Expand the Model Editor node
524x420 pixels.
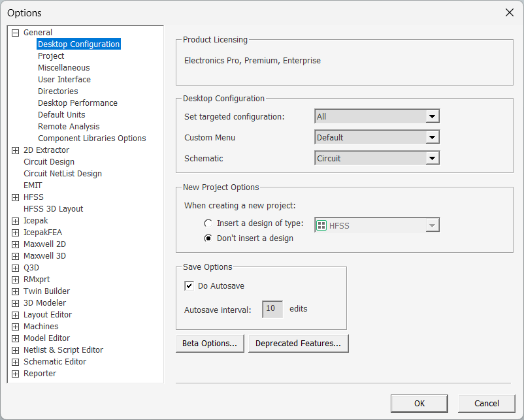16,338
